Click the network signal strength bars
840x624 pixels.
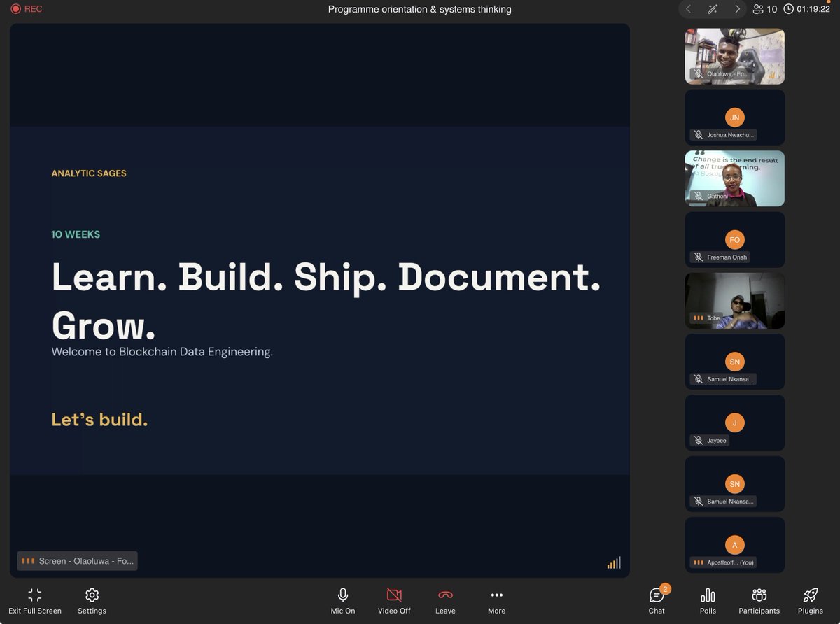614,562
